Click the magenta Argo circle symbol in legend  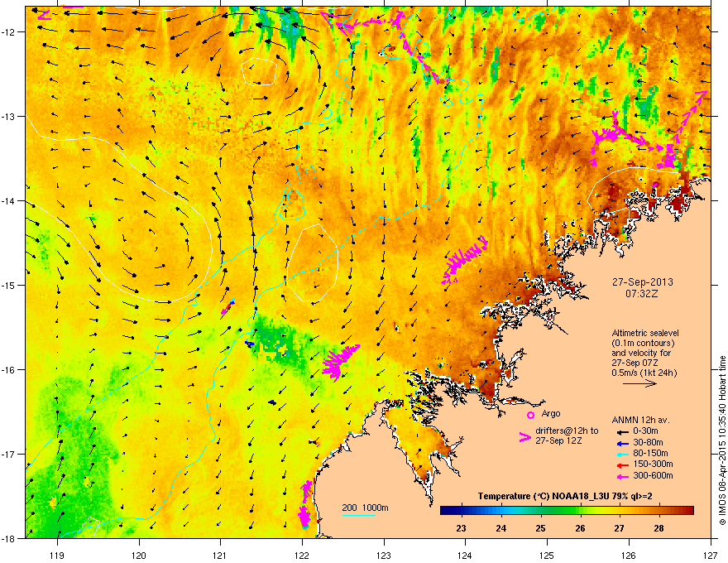(530, 415)
